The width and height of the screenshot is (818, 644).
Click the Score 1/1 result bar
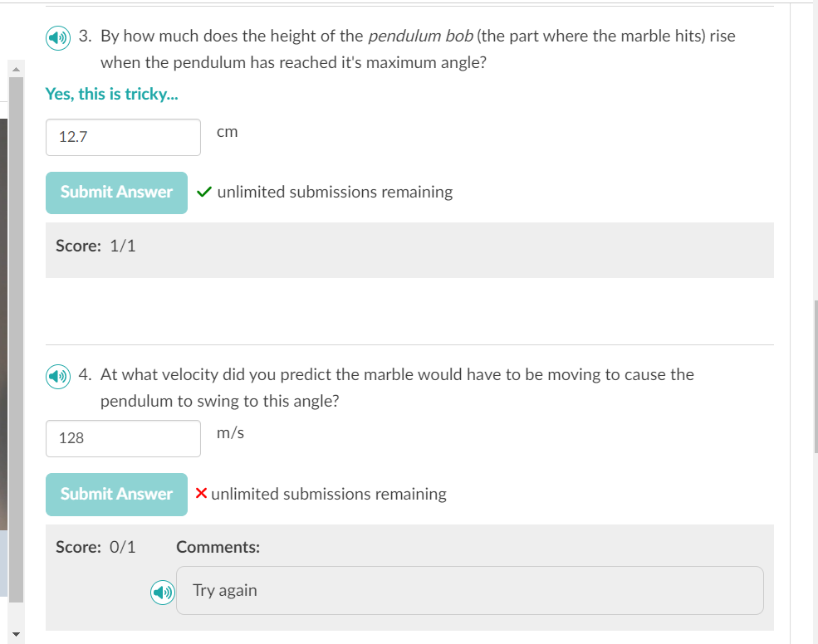coord(409,249)
